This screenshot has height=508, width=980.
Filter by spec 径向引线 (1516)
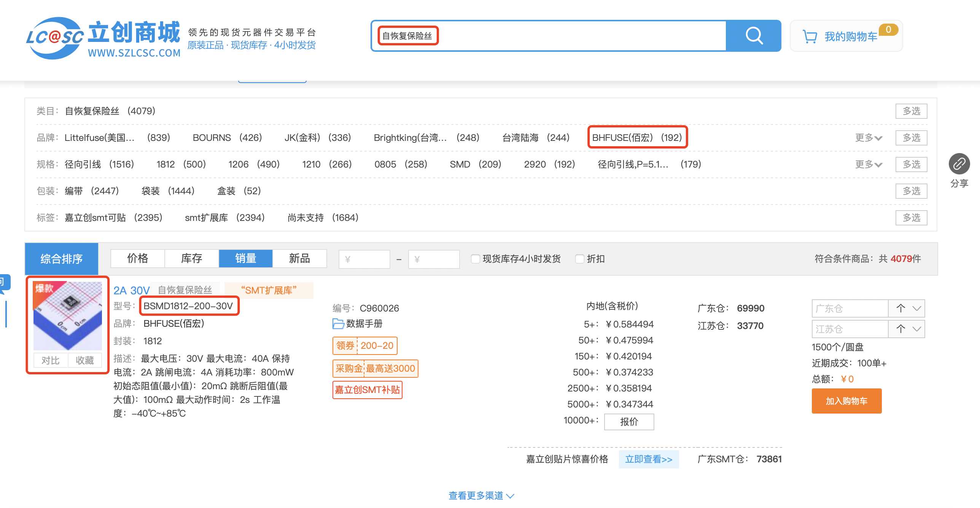point(99,164)
